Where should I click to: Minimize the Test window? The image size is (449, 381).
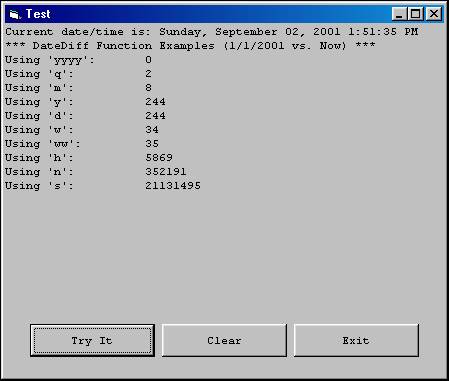click(x=399, y=14)
